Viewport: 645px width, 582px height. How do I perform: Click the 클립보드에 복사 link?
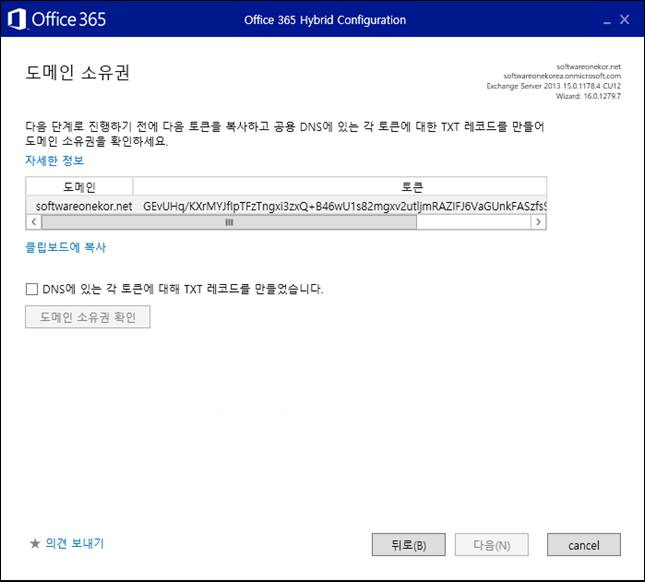click(x=65, y=247)
